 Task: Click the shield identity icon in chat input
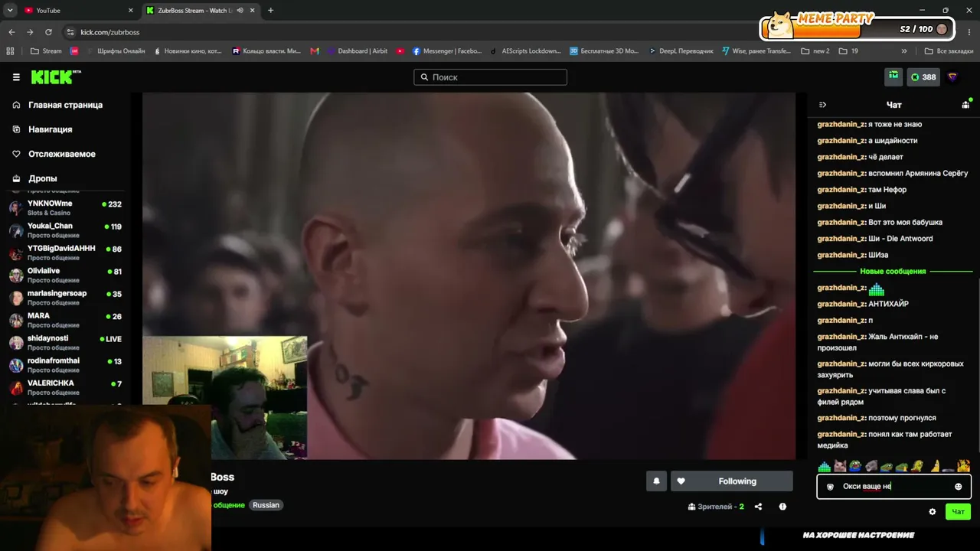pyautogui.click(x=830, y=487)
